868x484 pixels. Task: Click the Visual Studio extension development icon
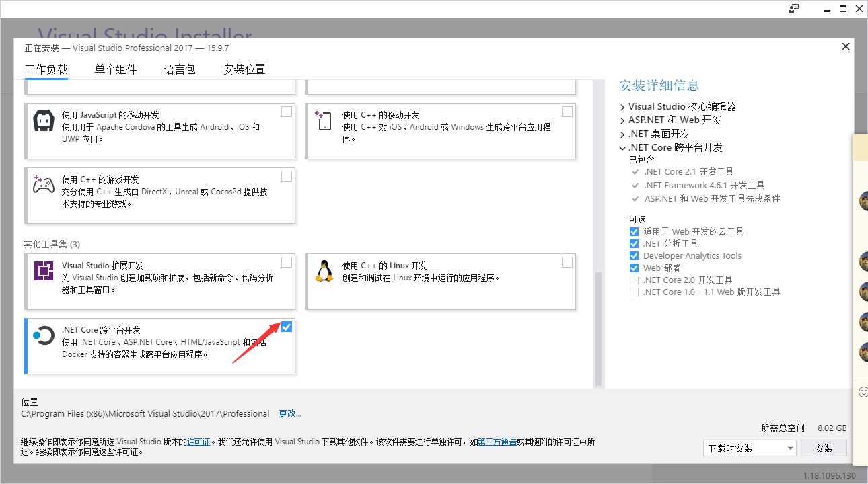pos(44,271)
